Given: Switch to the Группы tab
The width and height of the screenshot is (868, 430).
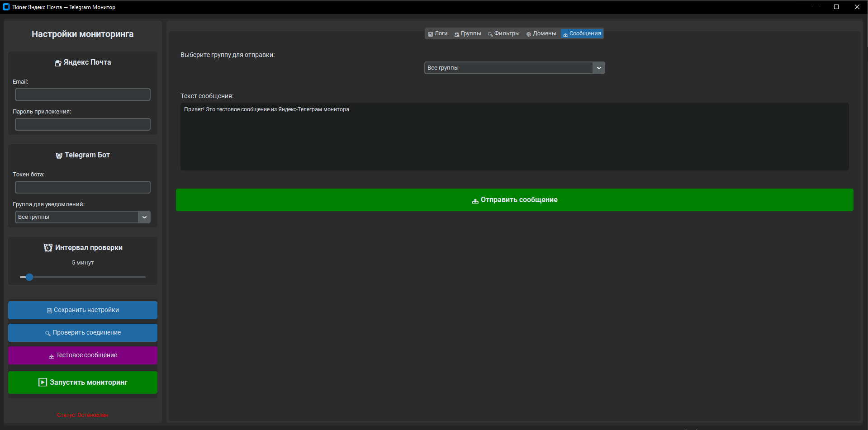Looking at the screenshot, I should click(x=468, y=34).
